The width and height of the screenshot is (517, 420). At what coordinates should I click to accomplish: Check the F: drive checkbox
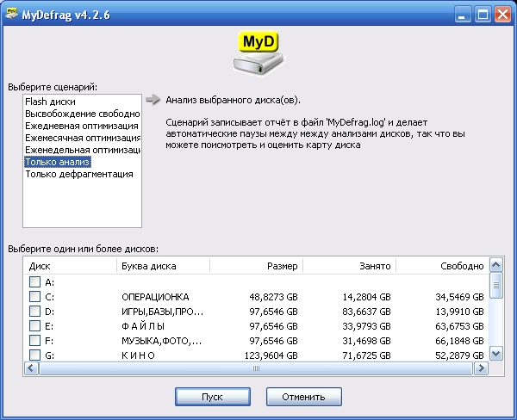coord(34,340)
